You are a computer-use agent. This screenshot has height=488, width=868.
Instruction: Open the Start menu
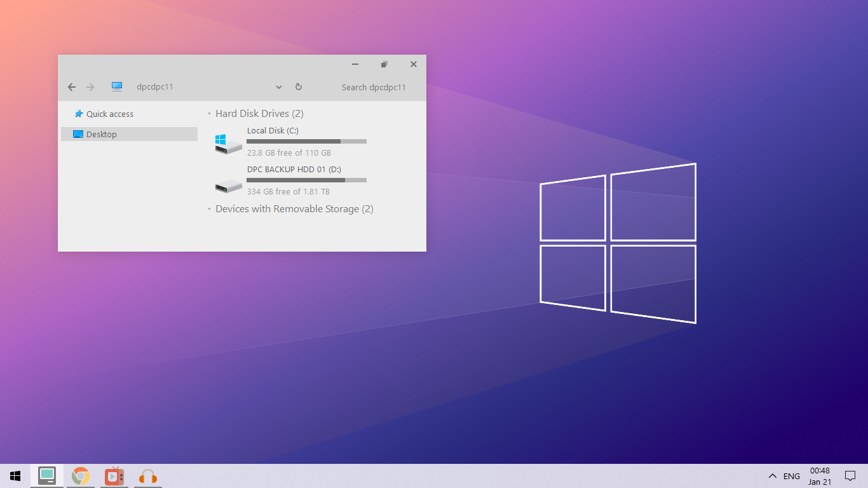click(15, 475)
